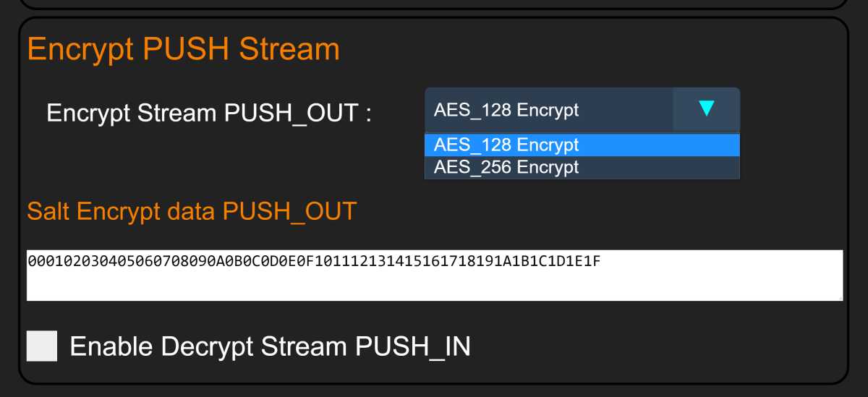This screenshot has width=868, height=397.
Task: Click the Encrypt Stream PUSH_OUT label
Action: (209, 113)
